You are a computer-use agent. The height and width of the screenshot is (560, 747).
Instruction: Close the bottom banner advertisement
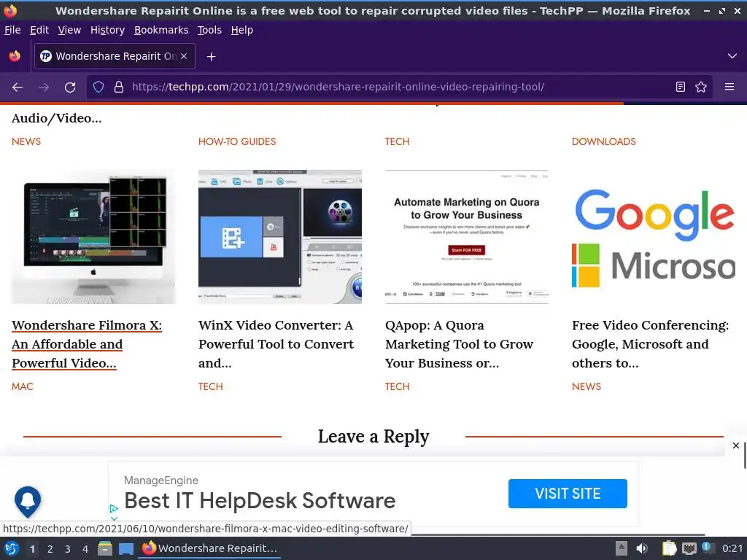pos(735,446)
